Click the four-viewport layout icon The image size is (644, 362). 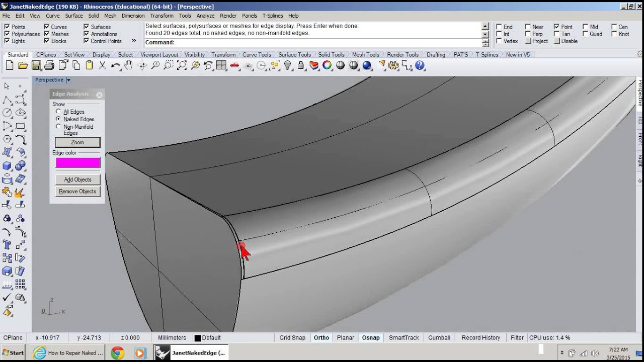pos(221,65)
